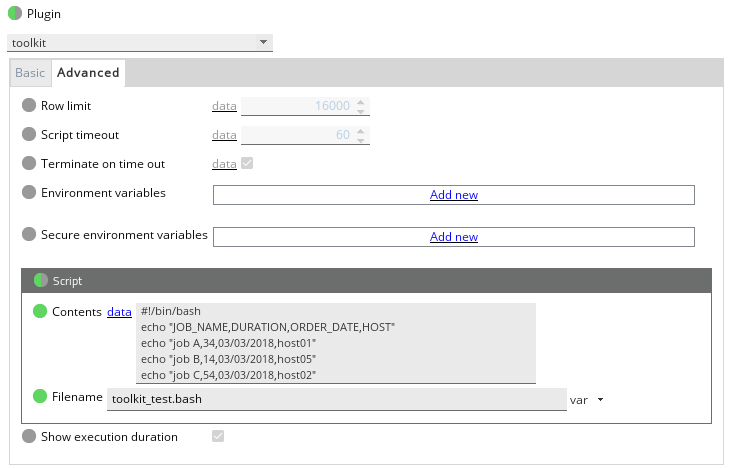
Task: Click Add new under Environment variables
Action: coord(454,195)
